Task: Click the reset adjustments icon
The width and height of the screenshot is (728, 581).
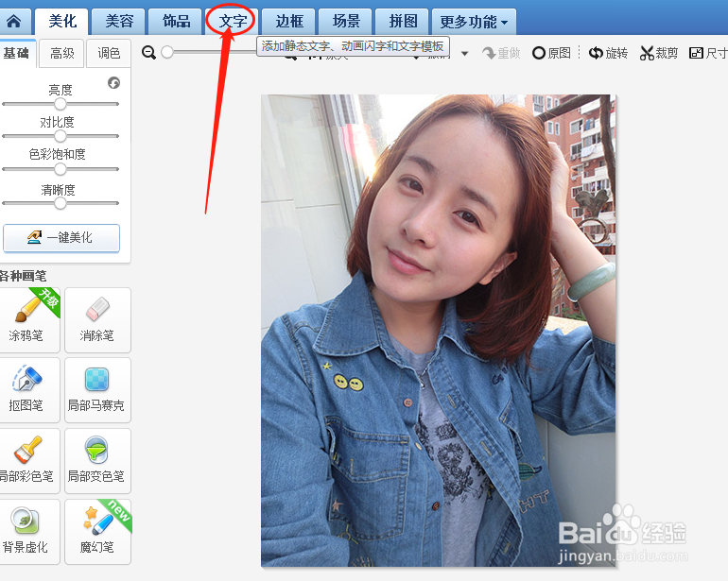Action: pos(113,83)
